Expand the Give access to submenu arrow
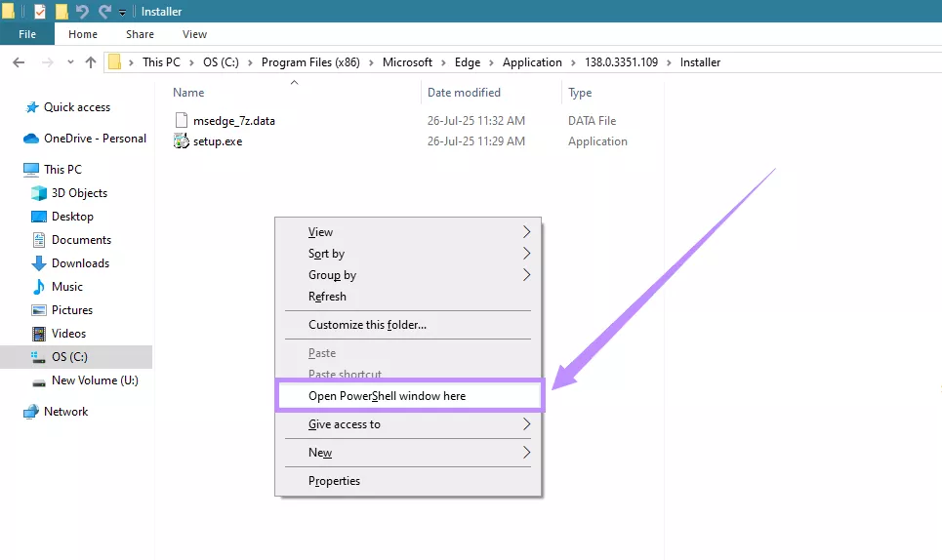 (x=526, y=424)
